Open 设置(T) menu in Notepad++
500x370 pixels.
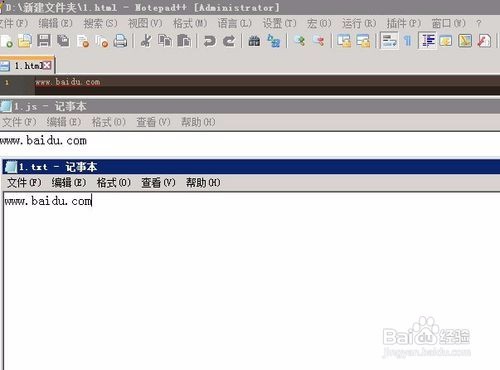[x=280, y=23]
